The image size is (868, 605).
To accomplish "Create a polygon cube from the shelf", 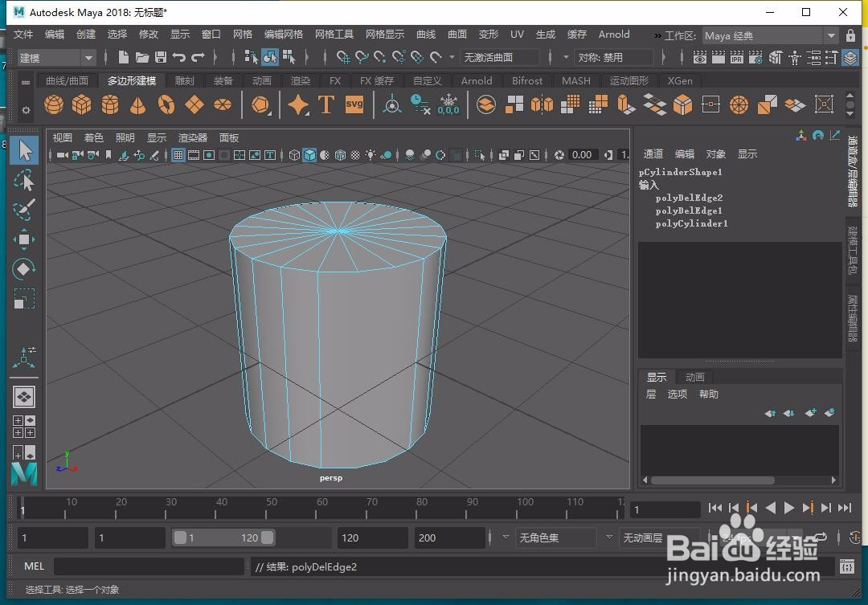I will pos(81,104).
